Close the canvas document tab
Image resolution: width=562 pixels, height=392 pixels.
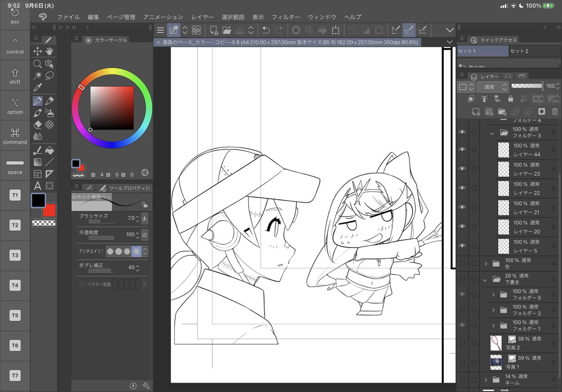coord(158,43)
